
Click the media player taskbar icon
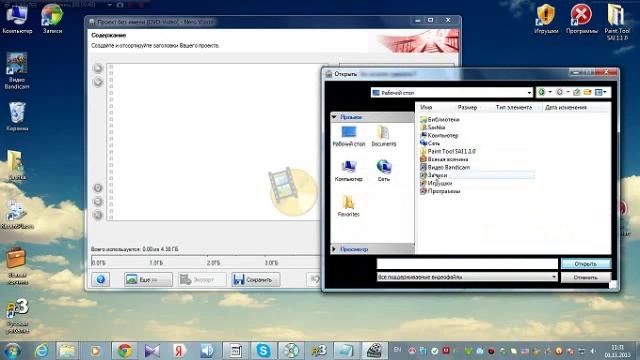[95, 351]
